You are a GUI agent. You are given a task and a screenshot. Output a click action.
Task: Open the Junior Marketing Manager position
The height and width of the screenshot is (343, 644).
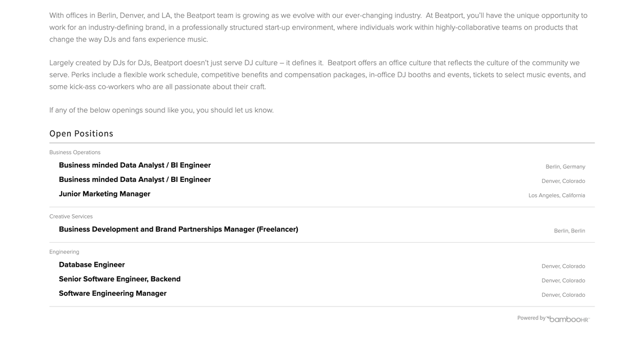click(105, 194)
